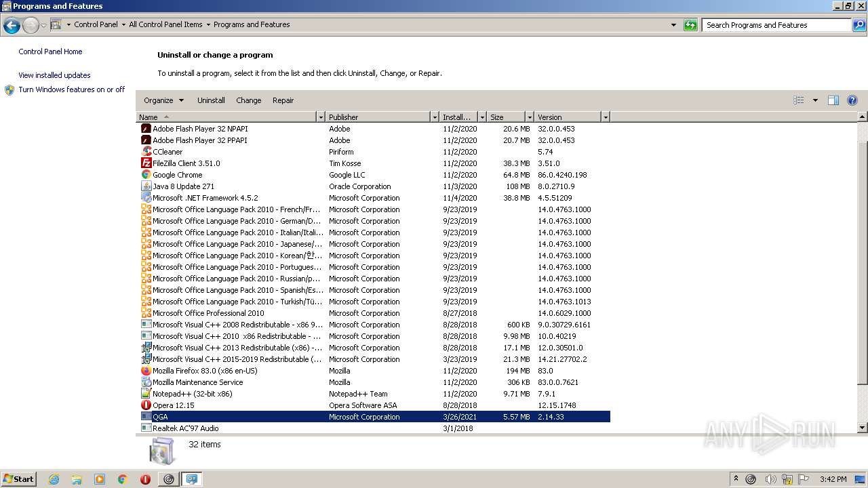This screenshot has height=488, width=868.
Task: Click the Control Panel breadcrumb segment
Action: pyautogui.click(x=96, y=24)
